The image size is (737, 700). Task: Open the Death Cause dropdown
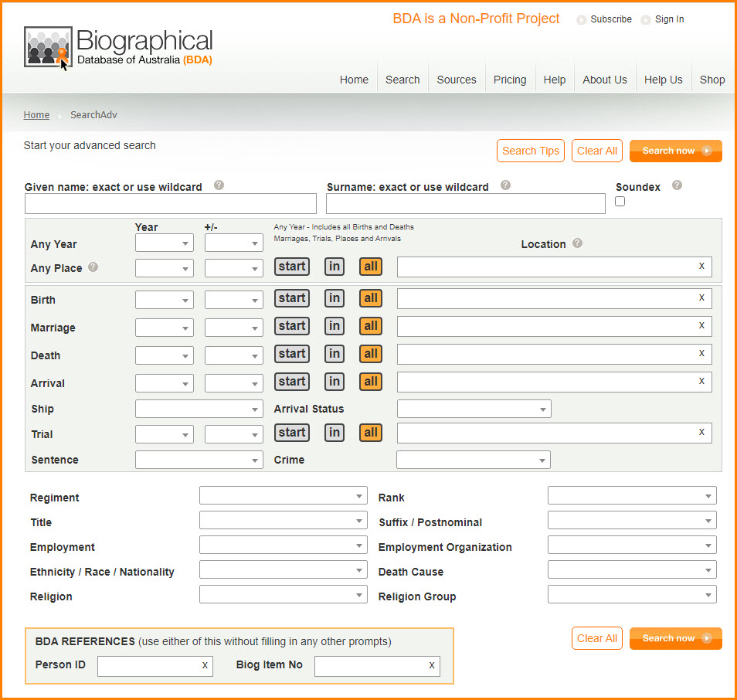pyautogui.click(x=632, y=570)
